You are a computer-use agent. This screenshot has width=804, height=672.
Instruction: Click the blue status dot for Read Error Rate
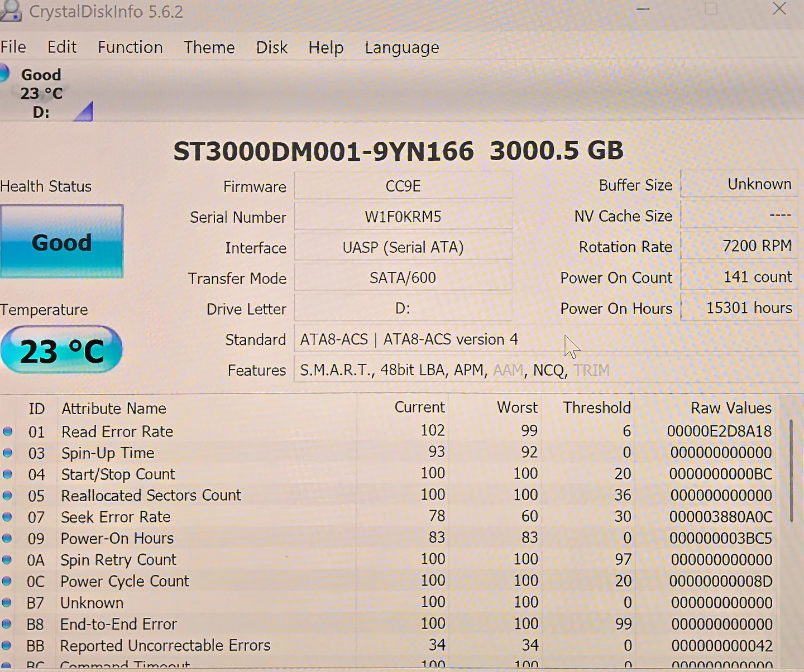click(7, 431)
